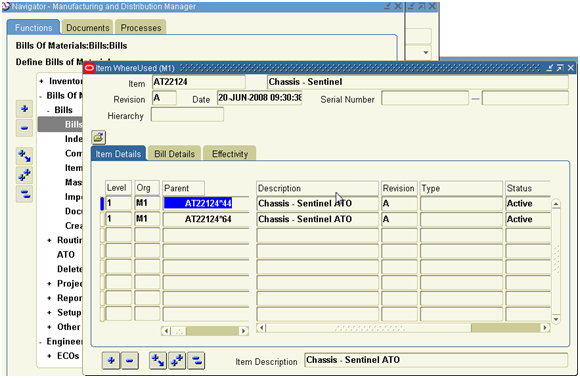This screenshot has height=378, width=580.
Task: Expand the Other node in Navigator
Action: click(49, 327)
